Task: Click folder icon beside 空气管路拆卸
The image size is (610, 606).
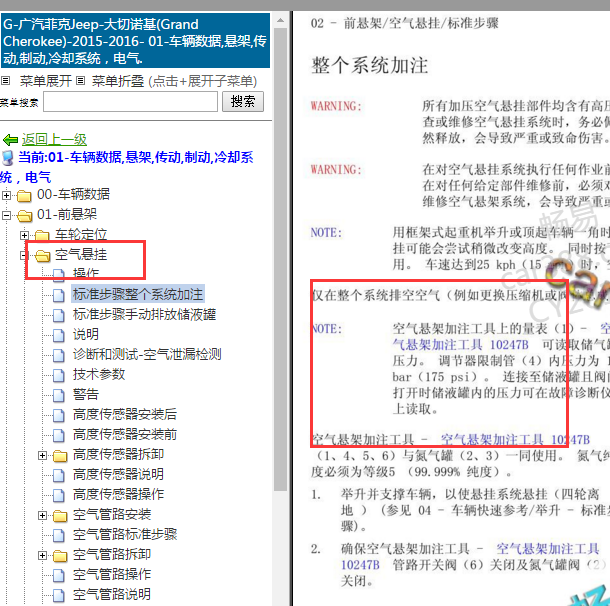Action: click(x=60, y=556)
